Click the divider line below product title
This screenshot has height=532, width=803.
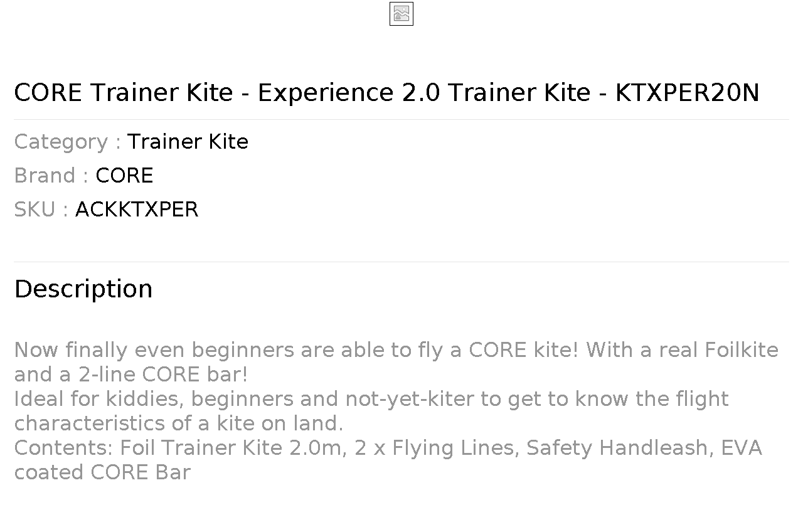click(401, 119)
